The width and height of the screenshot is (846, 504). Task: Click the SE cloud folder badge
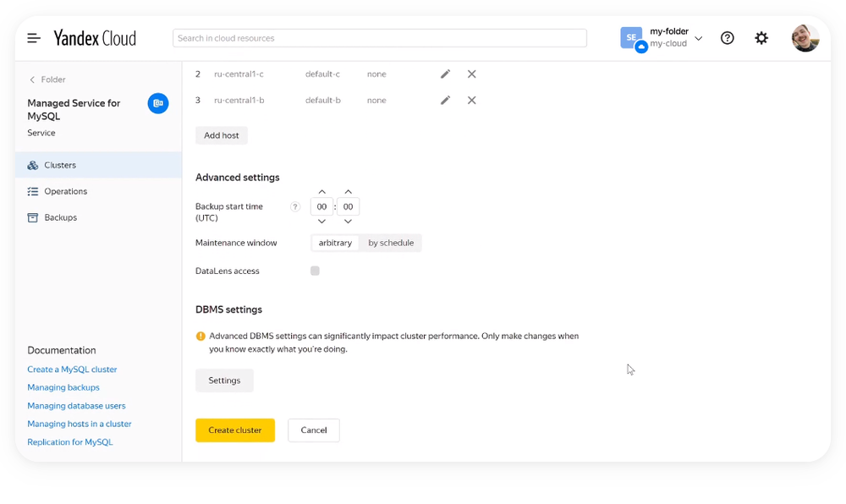click(632, 38)
